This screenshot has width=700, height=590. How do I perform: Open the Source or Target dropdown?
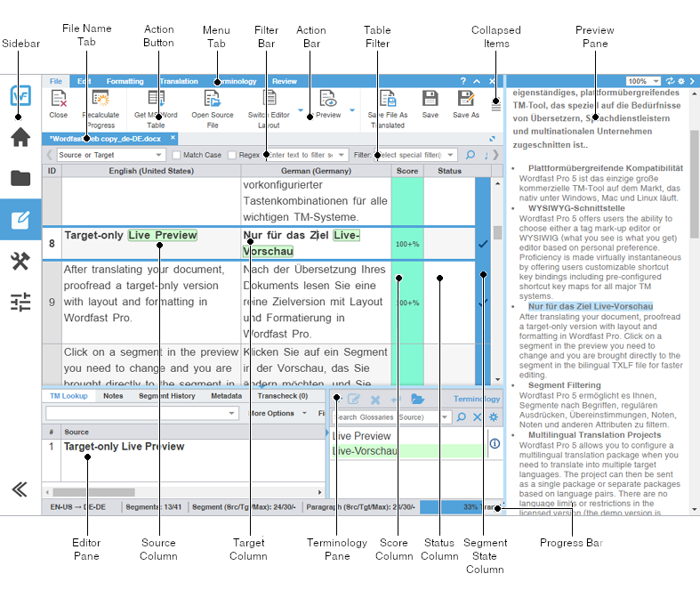point(109,155)
